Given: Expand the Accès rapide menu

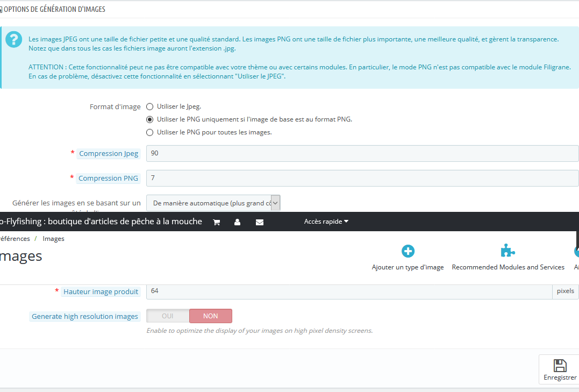Looking at the screenshot, I should click(326, 222).
